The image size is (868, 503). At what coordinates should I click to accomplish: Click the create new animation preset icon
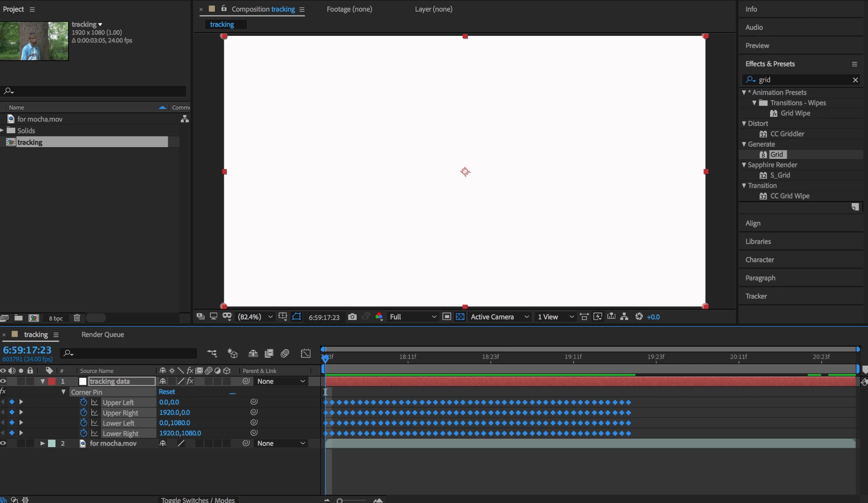click(x=855, y=207)
